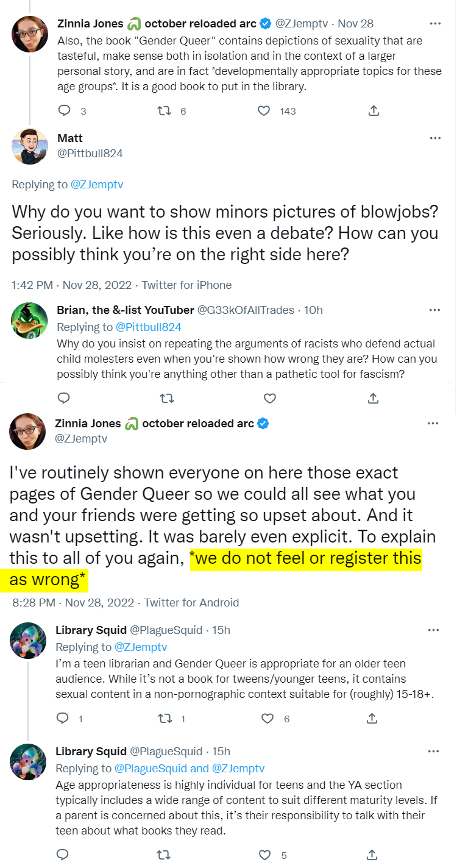View Brian's green duck avatar
457x868 pixels.
29,320
